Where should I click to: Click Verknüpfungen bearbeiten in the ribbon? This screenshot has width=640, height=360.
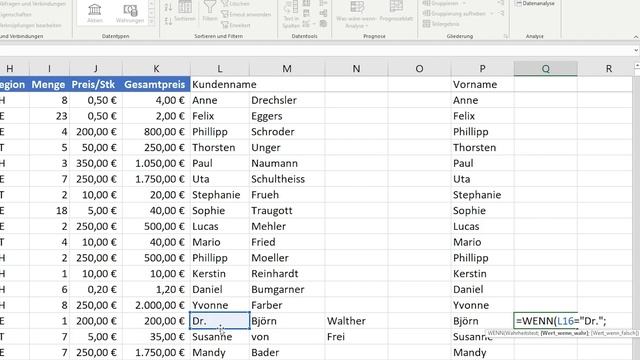(31, 25)
